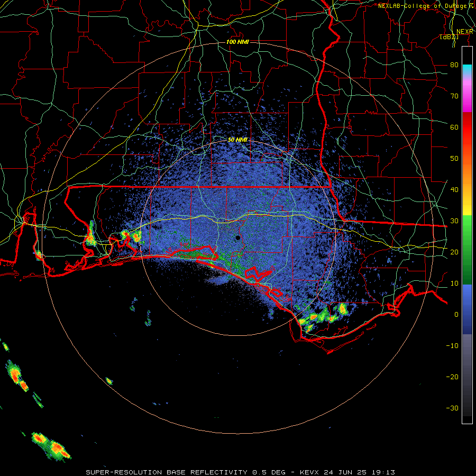Click the KEVX 24 JUN 25 19:13 timestamp
The height and width of the screenshot is (476, 476).
tap(347, 472)
